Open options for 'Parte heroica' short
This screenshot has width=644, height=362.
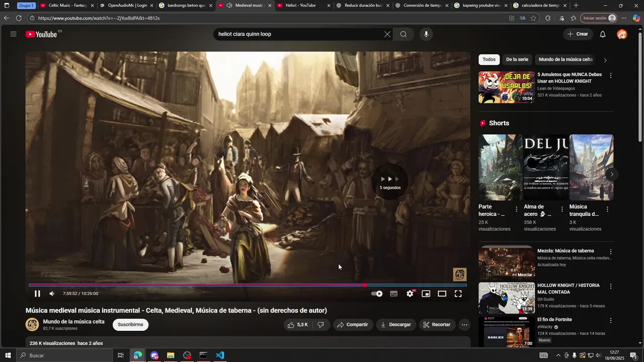pyautogui.click(x=516, y=209)
